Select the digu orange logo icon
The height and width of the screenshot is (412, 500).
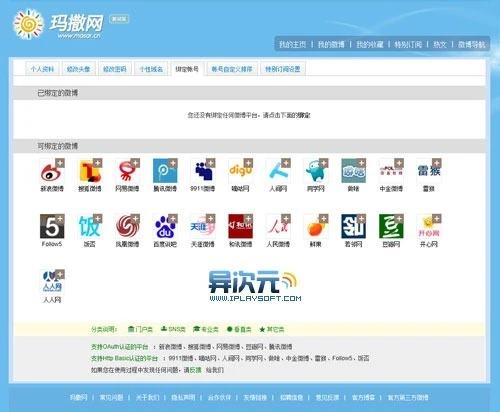coord(240,171)
